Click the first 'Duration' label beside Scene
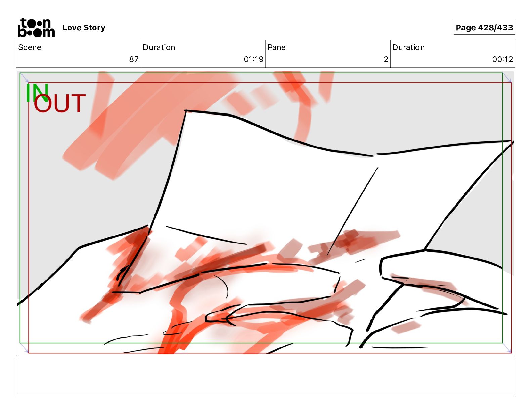Image resolution: width=532 pixels, height=411 pixels. pyautogui.click(x=159, y=47)
